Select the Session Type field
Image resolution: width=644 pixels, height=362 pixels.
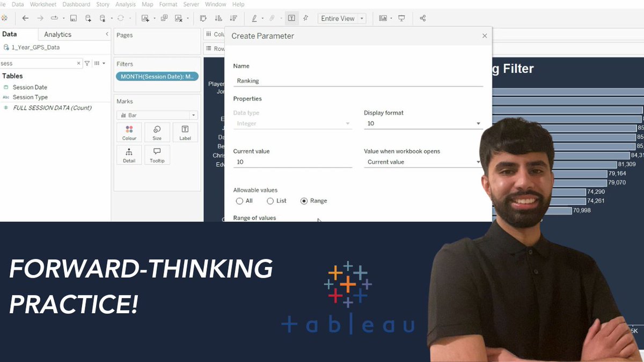(x=30, y=98)
